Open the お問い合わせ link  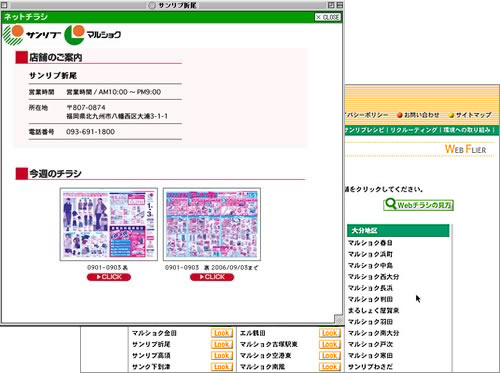418,115
